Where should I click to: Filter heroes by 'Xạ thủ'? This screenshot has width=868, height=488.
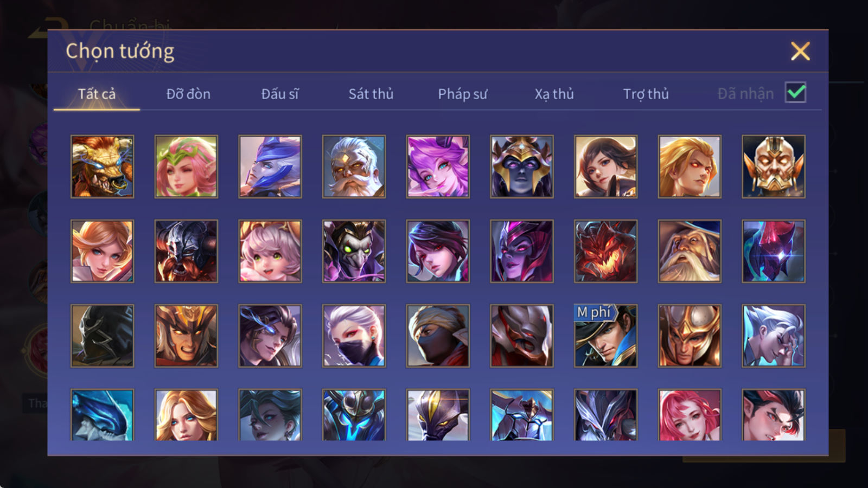click(554, 94)
